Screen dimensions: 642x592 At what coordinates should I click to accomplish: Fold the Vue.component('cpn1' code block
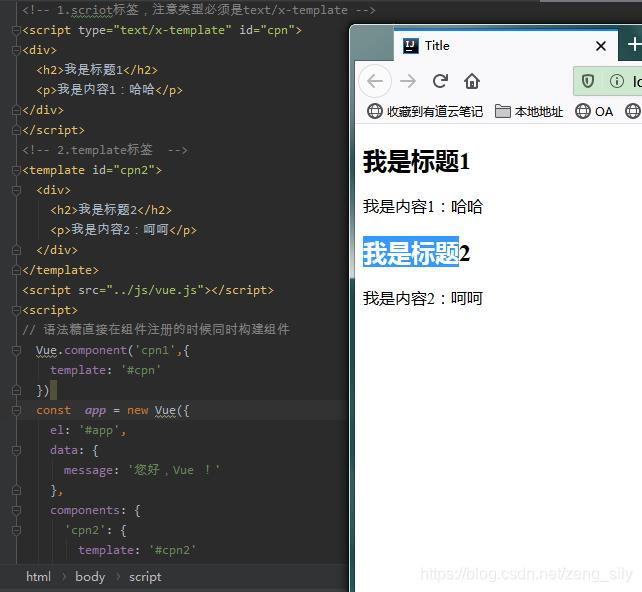coord(16,350)
